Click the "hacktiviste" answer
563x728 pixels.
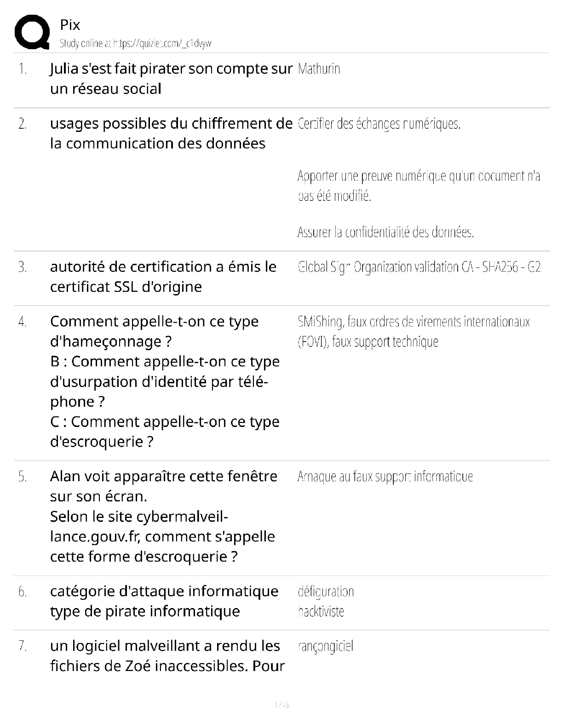[x=321, y=611]
